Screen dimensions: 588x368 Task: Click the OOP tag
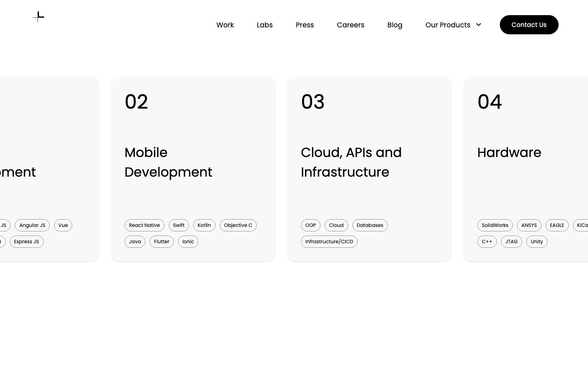(x=311, y=225)
